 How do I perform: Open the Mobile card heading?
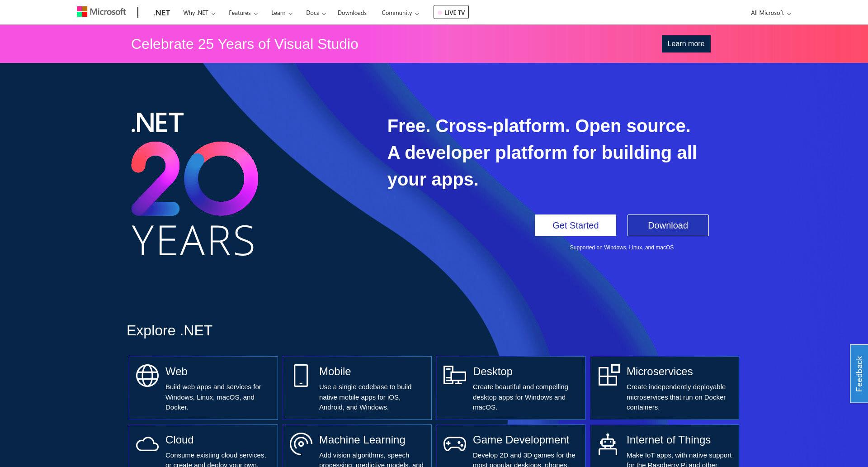click(x=335, y=372)
